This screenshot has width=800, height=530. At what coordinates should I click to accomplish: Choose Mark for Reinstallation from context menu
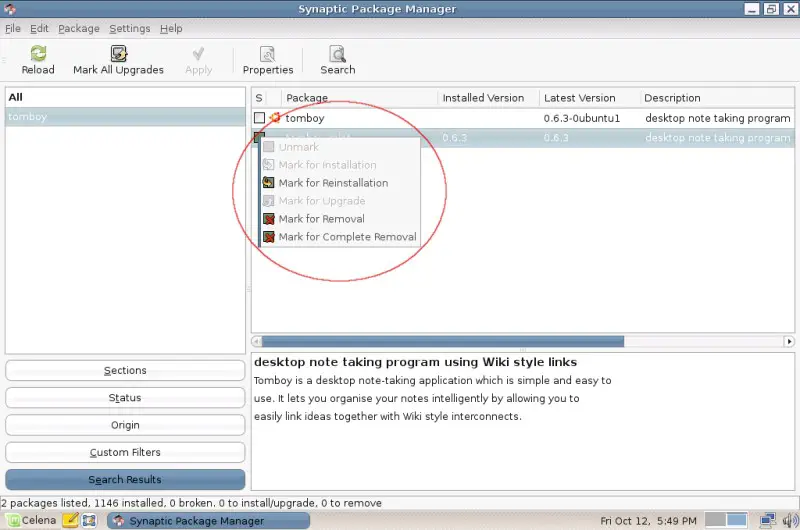coord(333,183)
